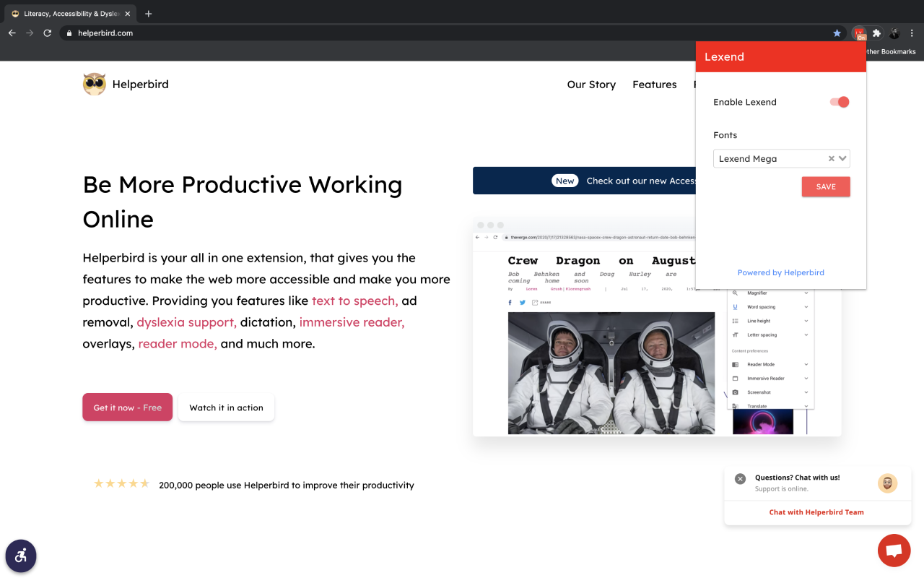
Task: Open the Chrome extensions puzzle icon
Action: (876, 33)
